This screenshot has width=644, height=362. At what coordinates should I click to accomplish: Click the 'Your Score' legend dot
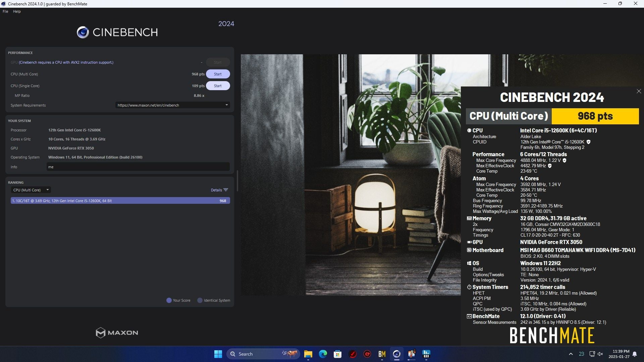point(169,300)
